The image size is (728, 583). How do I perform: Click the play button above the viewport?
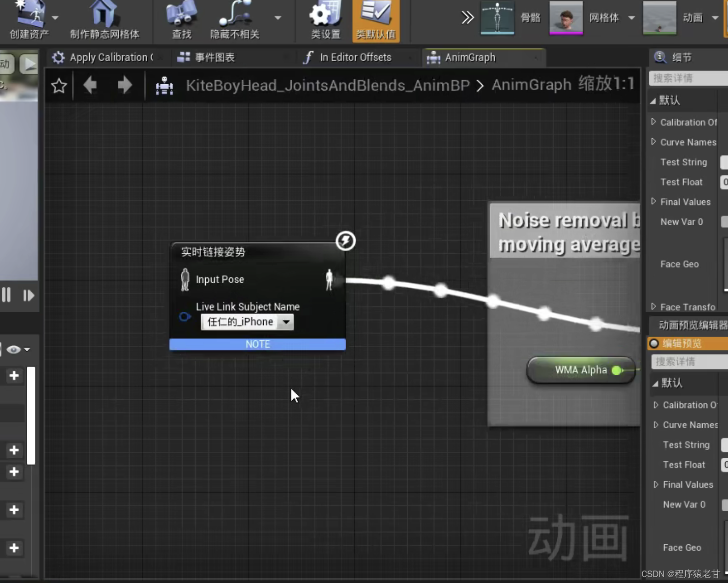point(29,64)
